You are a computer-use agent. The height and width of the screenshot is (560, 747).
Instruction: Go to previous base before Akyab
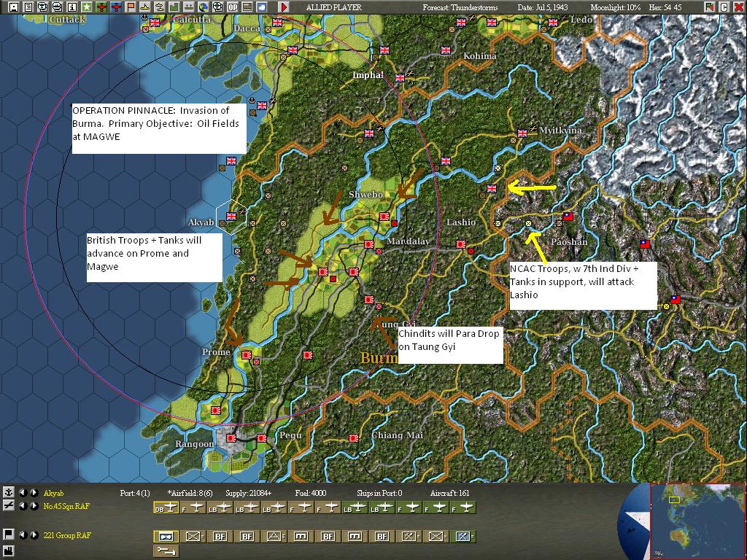click(x=23, y=492)
